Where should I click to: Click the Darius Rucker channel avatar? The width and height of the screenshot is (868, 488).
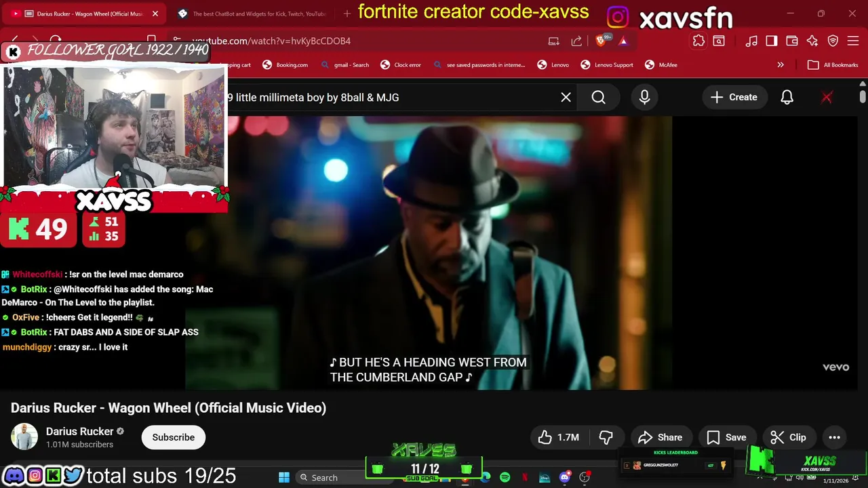click(x=24, y=437)
